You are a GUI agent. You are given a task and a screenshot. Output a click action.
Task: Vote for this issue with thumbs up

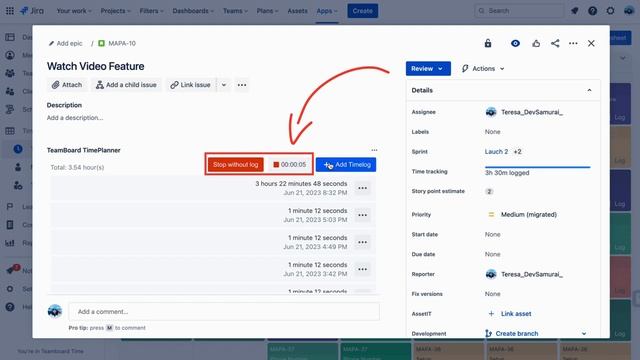coord(536,43)
